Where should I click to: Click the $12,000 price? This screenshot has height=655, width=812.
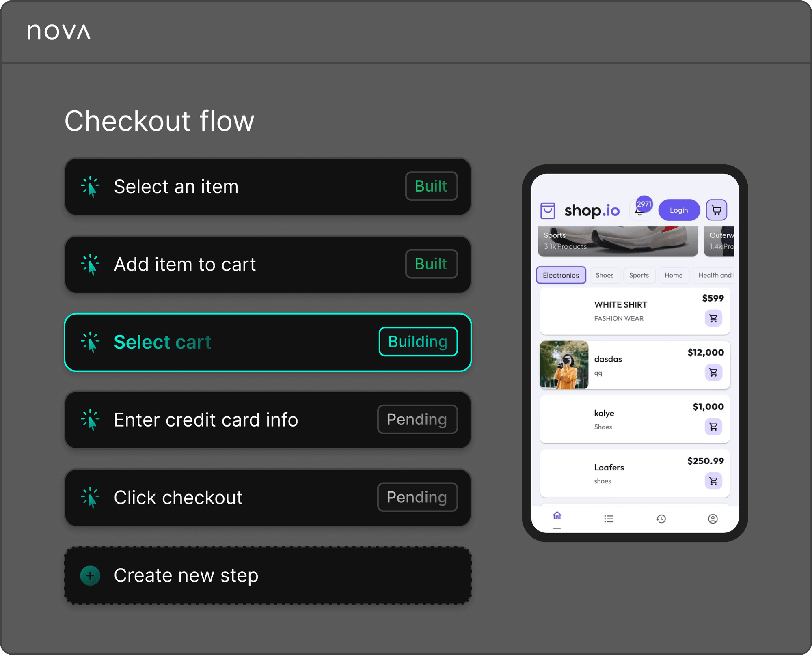tap(706, 352)
